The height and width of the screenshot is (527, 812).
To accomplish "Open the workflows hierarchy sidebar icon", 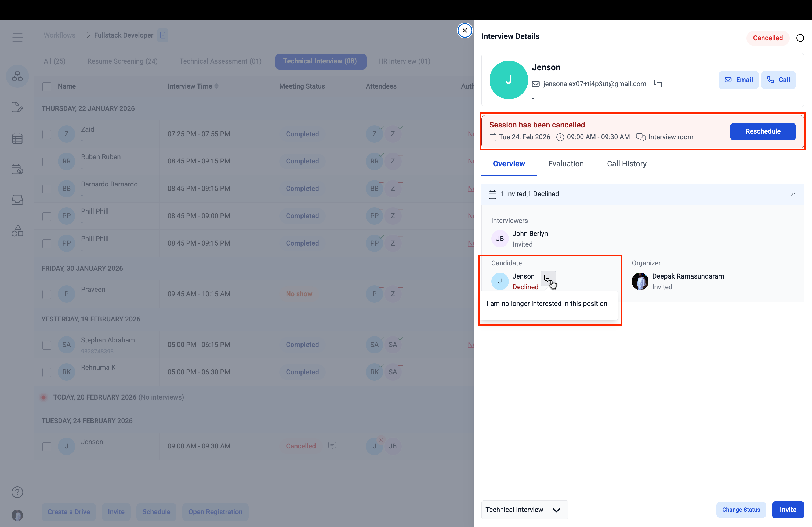I will pos(17,76).
